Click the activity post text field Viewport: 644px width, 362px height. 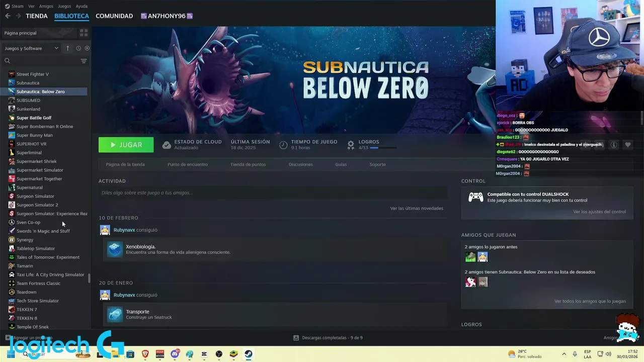[x=273, y=193]
